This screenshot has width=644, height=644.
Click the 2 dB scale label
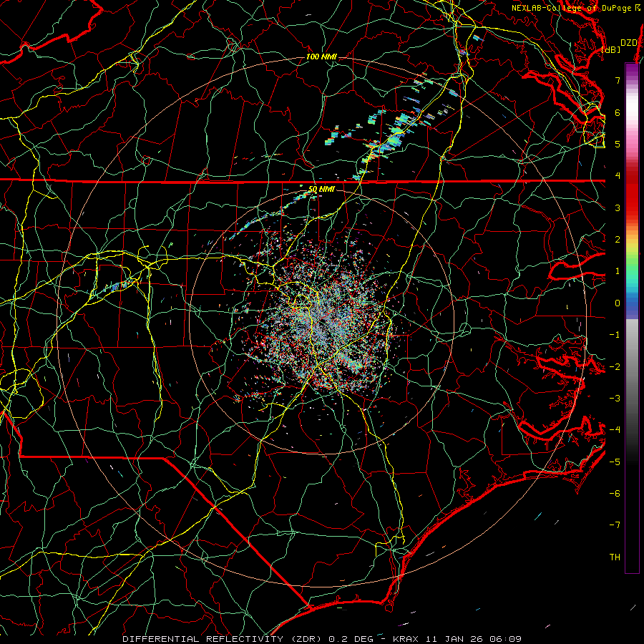(618, 240)
